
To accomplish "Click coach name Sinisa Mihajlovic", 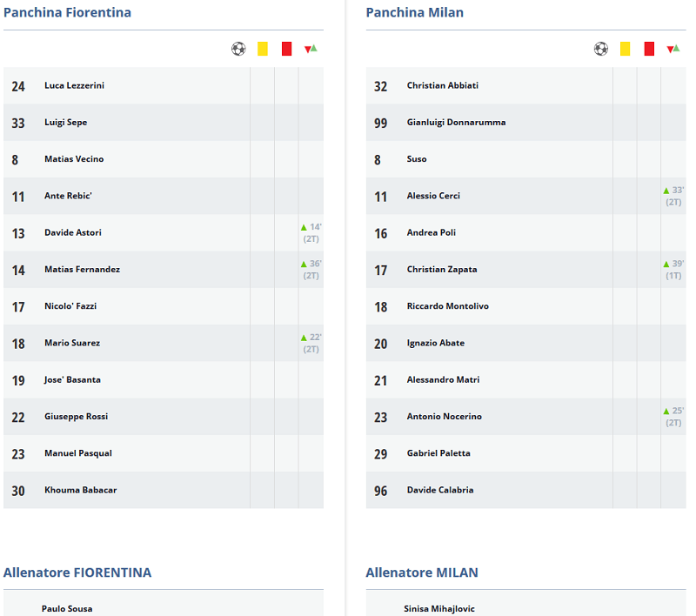I will click(439, 608).
